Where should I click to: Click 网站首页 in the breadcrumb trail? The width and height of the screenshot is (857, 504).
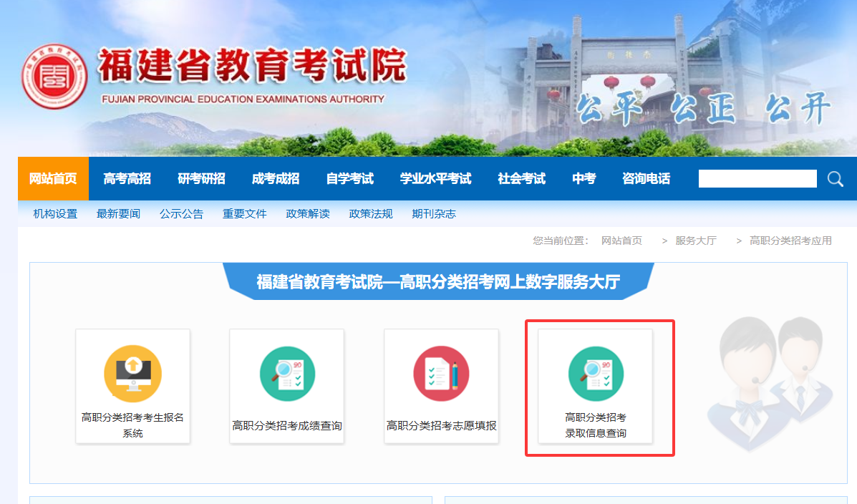[622, 241]
